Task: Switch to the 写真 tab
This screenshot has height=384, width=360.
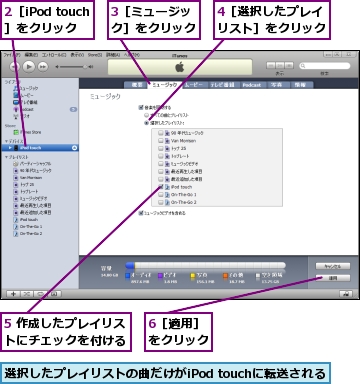Action: tap(277, 85)
